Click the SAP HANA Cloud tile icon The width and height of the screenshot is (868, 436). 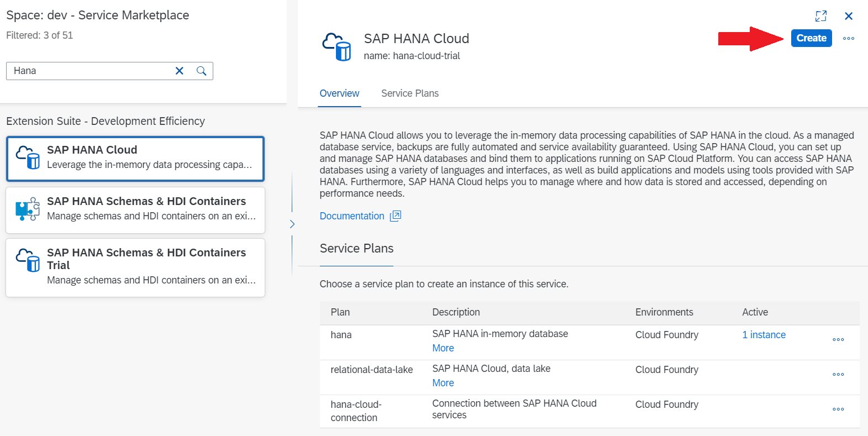coord(28,157)
